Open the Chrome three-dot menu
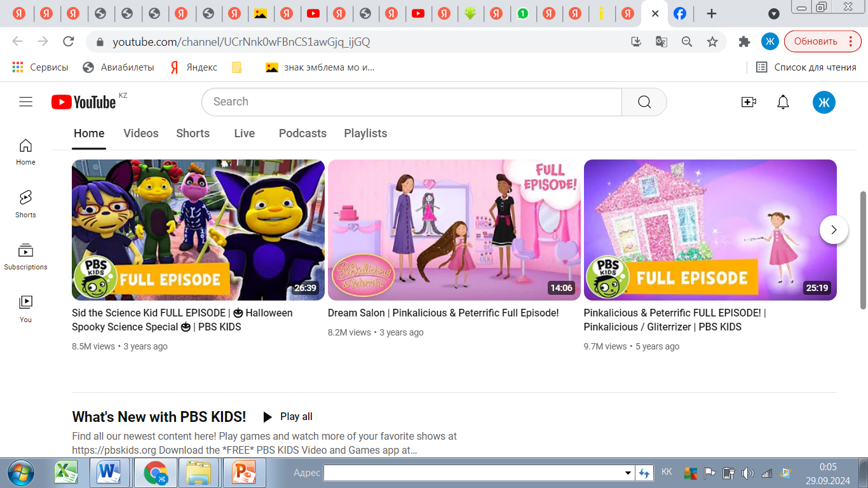The height and width of the screenshot is (488, 868). click(x=851, y=42)
